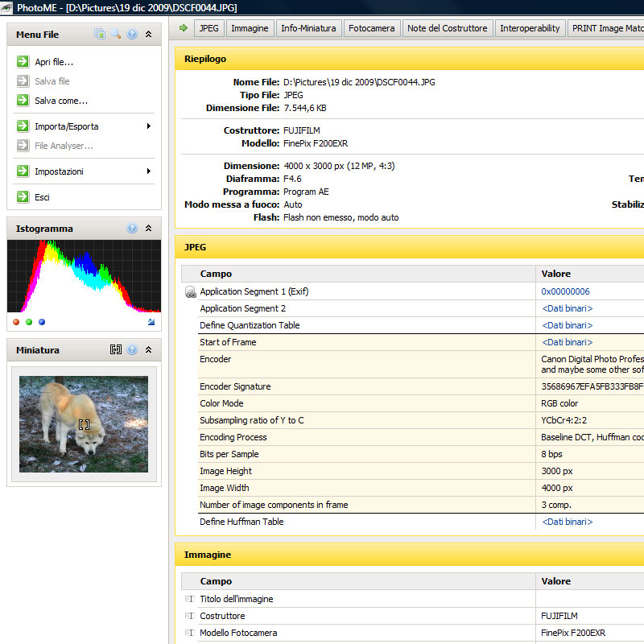
Task: Click the image stack icon in Menu File header
Action: [x=100, y=34]
